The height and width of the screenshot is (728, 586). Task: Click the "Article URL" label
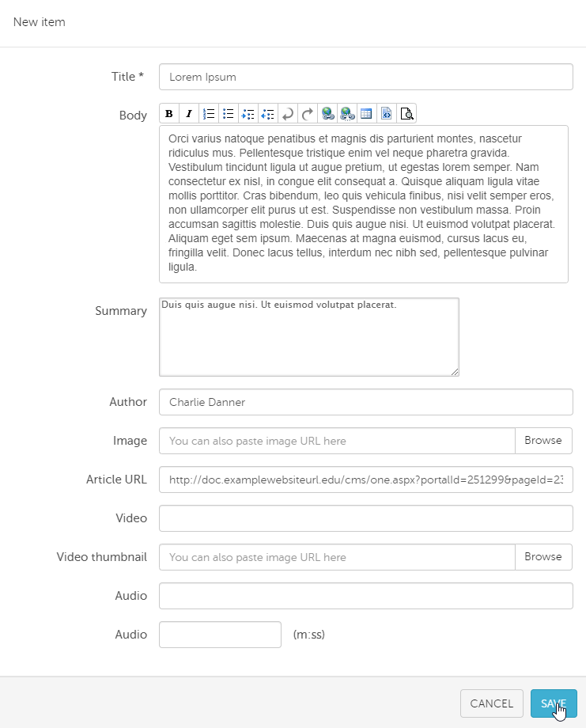(x=116, y=480)
